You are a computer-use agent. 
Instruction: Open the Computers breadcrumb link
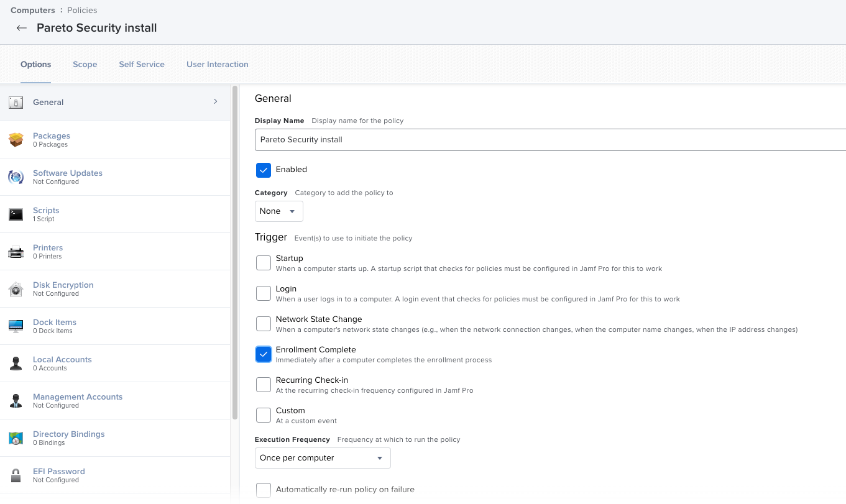pyautogui.click(x=32, y=10)
